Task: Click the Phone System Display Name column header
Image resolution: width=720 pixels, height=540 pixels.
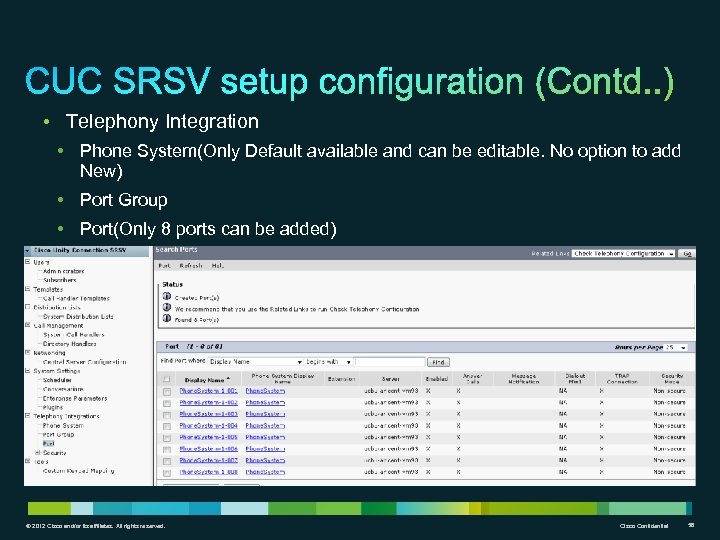Action: (283, 378)
